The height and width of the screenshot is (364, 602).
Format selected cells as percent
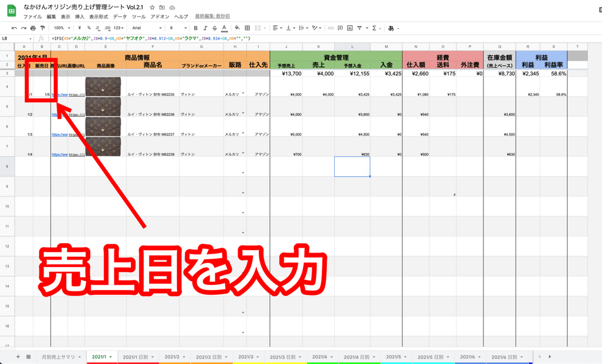coord(89,28)
